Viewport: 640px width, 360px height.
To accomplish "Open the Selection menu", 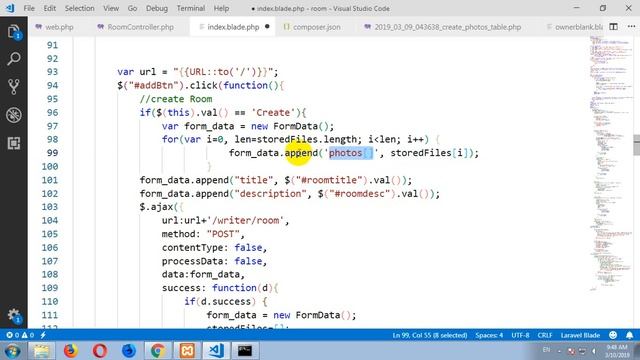I will tap(80, 8).
